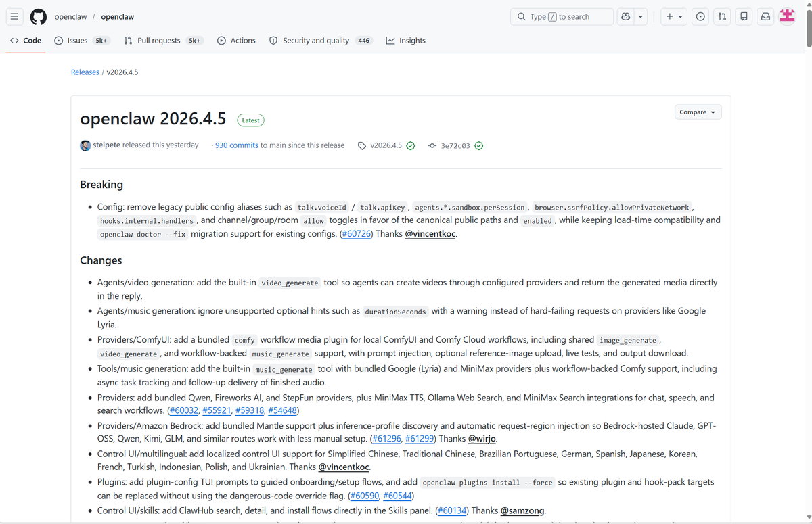Image resolution: width=812 pixels, height=524 pixels.
Task: Click the verified checkmark after 3e72c03
Action: coord(479,146)
